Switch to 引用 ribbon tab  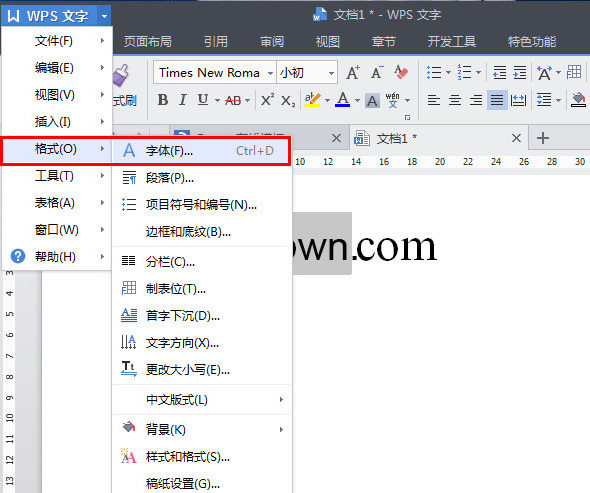tap(216, 41)
